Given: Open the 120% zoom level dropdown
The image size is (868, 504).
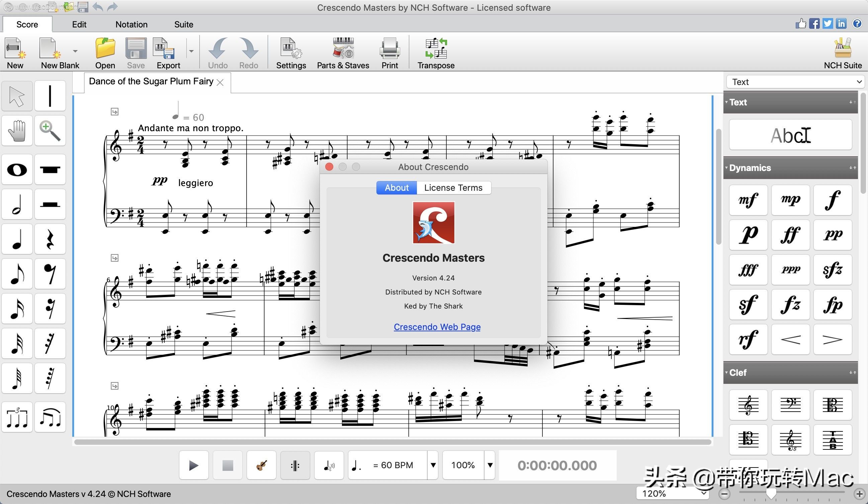Looking at the screenshot, I should tap(672, 494).
